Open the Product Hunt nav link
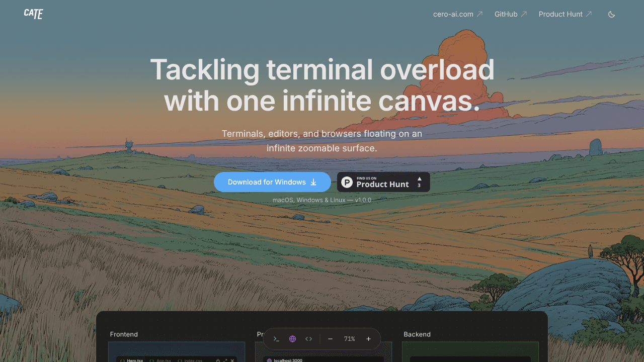 (x=565, y=14)
